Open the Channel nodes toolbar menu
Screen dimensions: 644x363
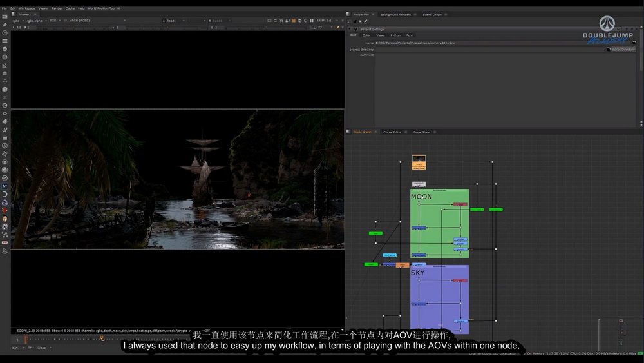5,41
